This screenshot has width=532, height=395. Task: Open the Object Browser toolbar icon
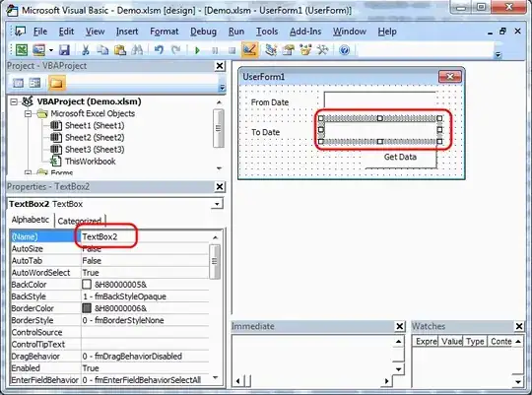[x=305, y=50]
